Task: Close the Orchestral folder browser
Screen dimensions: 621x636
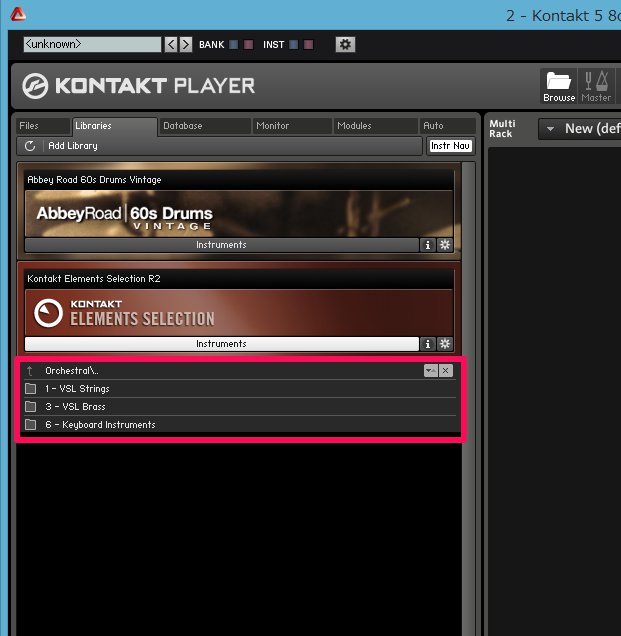Action: [446, 370]
